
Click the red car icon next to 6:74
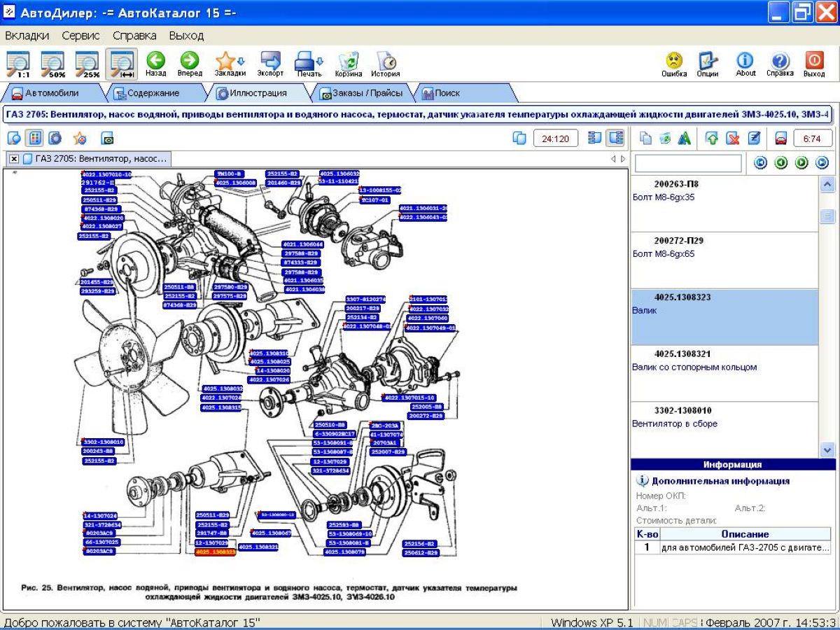[x=781, y=138]
